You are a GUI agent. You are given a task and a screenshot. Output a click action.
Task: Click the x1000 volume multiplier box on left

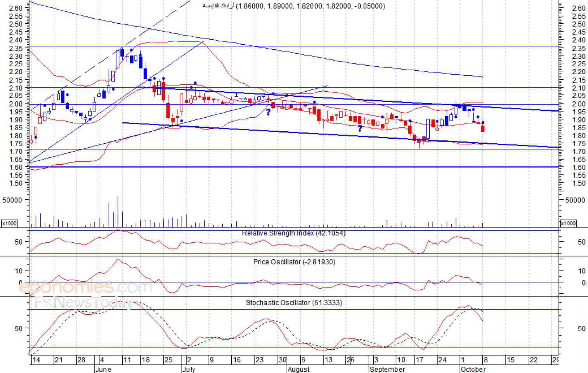[9, 223]
